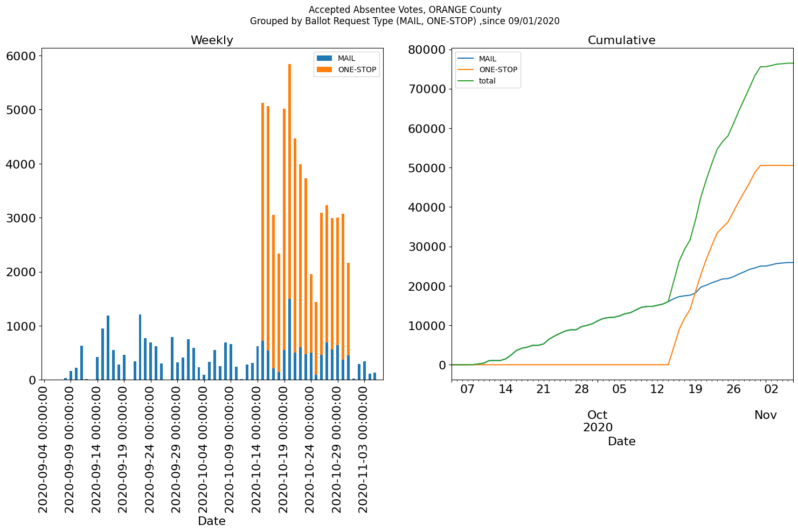Click the '12' tick label on Cumulative axis
This screenshot has width=798, height=532.
coord(657,389)
